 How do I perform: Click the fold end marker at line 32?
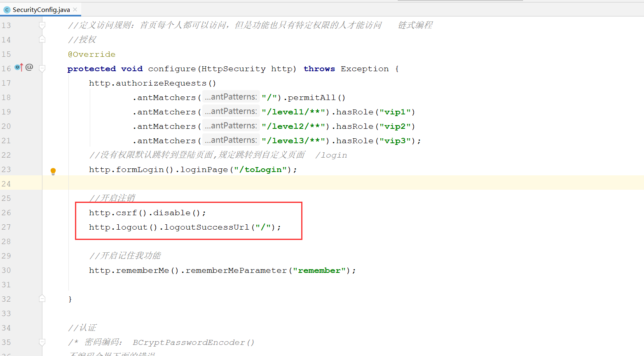click(42, 298)
